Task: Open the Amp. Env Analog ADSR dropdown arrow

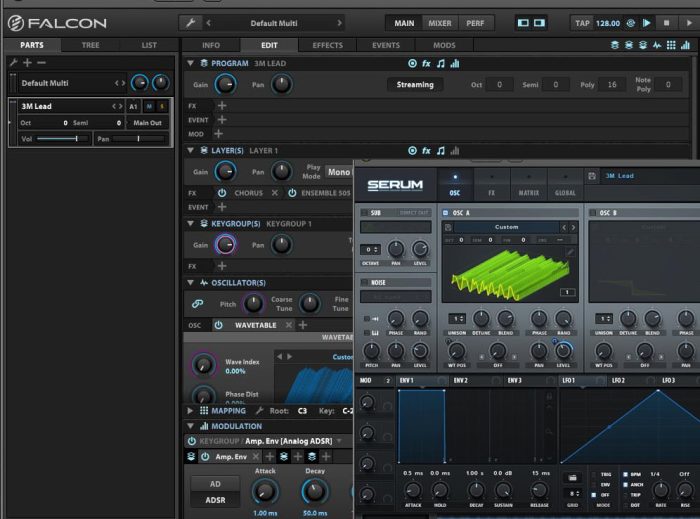Action: tap(339, 441)
